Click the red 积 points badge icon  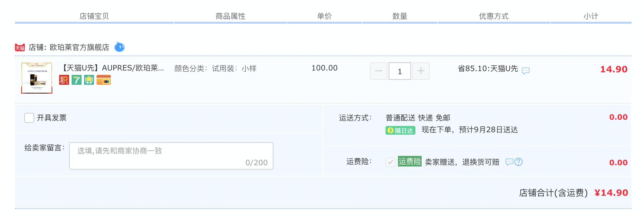64,80
